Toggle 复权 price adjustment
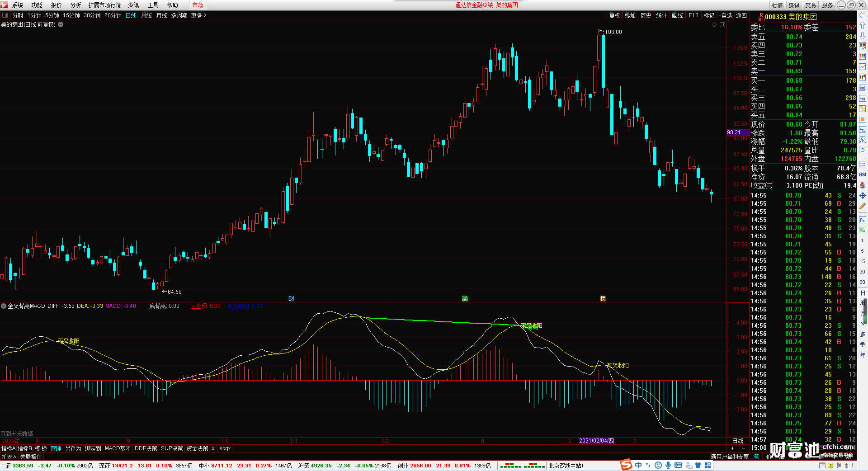The width and height of the screenshot is (868, 471). click(615, 15)
